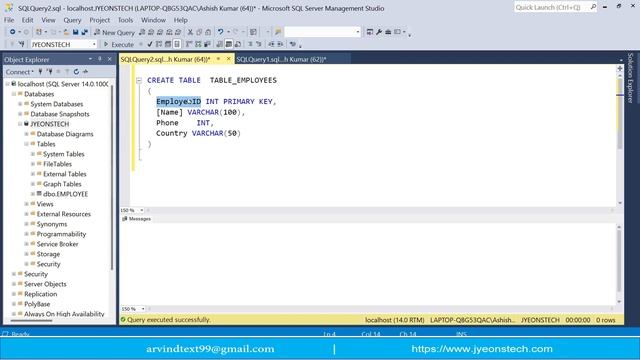The height and width of the screenshot is (360, 640).
Task: Select the Views tree item
Action: click(45, 204)
